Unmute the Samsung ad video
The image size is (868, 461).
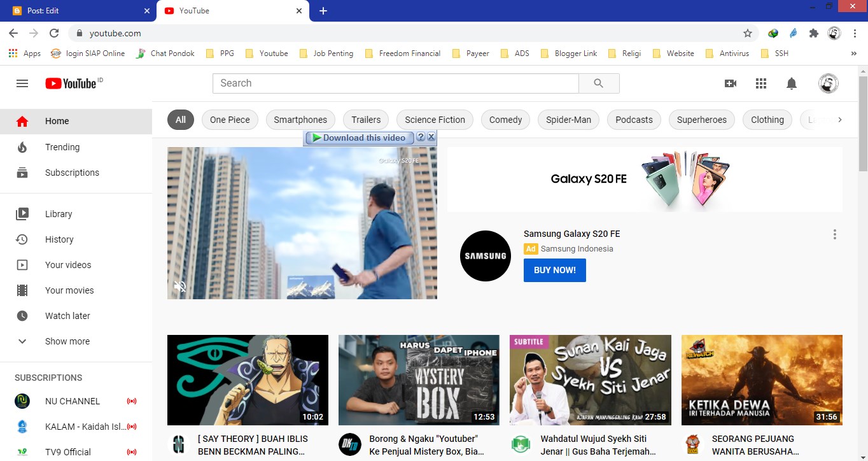coord(180,287)
